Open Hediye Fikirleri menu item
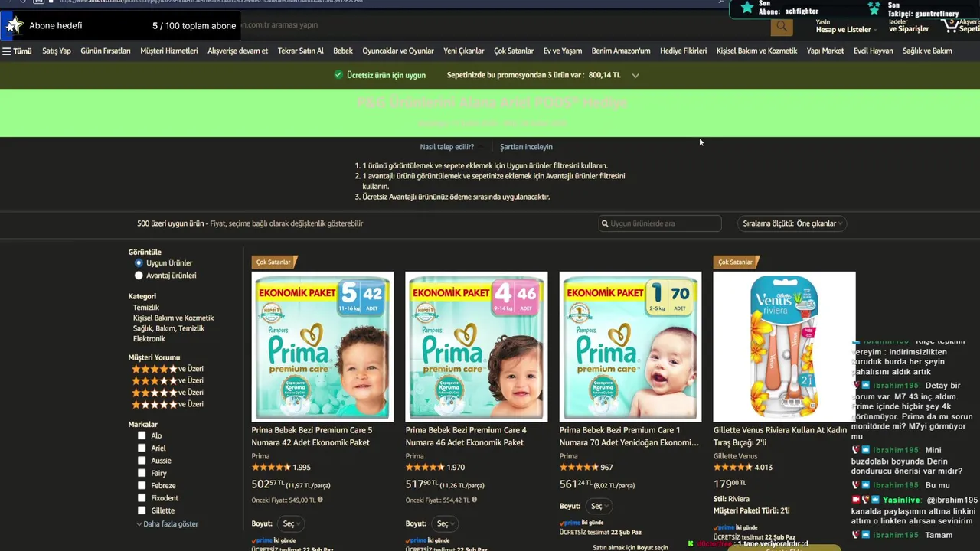Screen dimensions: 980x551 pyautogui.click(x=683, y=51)
